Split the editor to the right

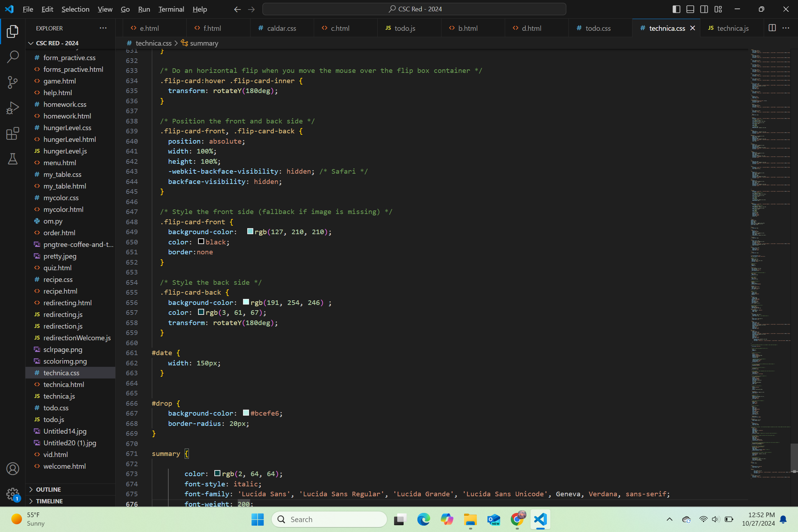772,28
